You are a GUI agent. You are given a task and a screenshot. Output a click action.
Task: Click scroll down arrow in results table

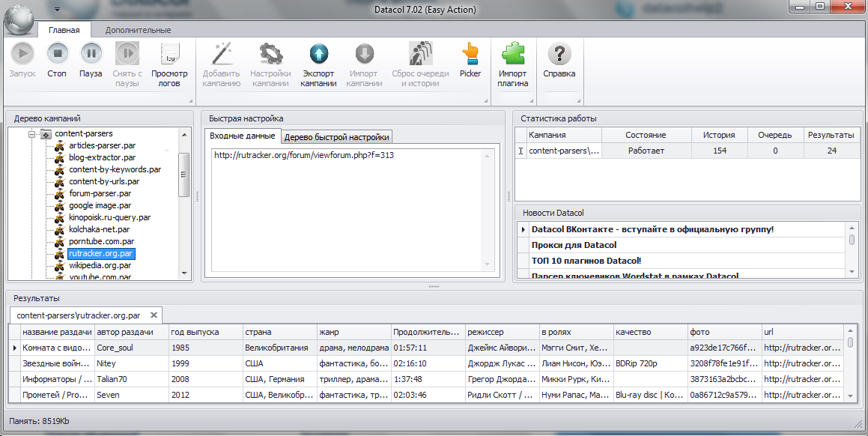click(x=851, y=396)
